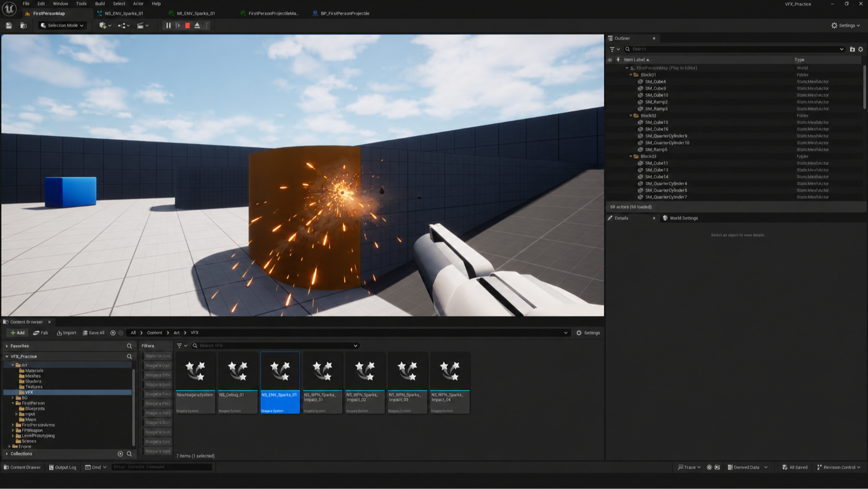Open the Build menu
The image size is (868, 489).
(100, 4)
